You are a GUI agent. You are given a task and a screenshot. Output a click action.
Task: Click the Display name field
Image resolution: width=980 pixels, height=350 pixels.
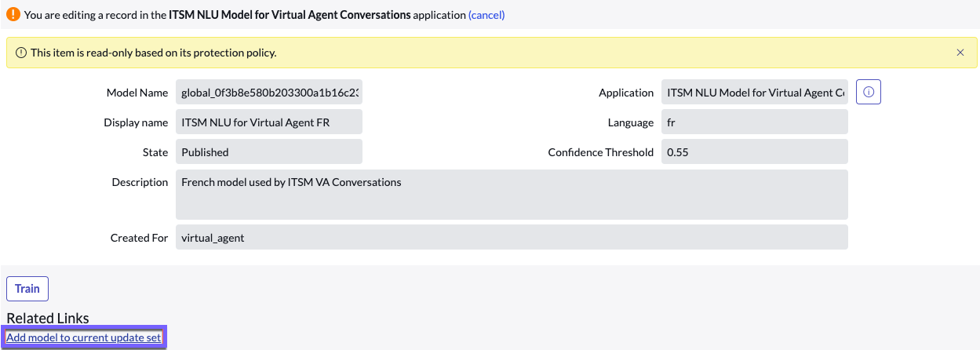click(x=269, y=122)
